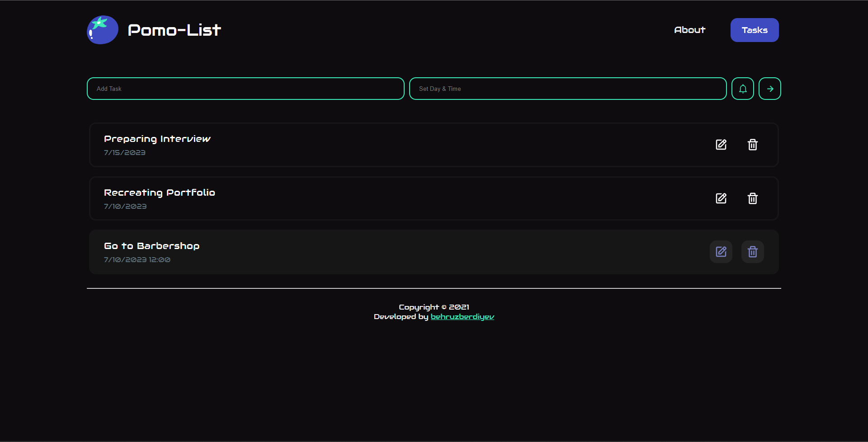The width and height of the screenshot is (868, 442).
Task: Delete the Go to Barbershop task
Action: point(752,252)
